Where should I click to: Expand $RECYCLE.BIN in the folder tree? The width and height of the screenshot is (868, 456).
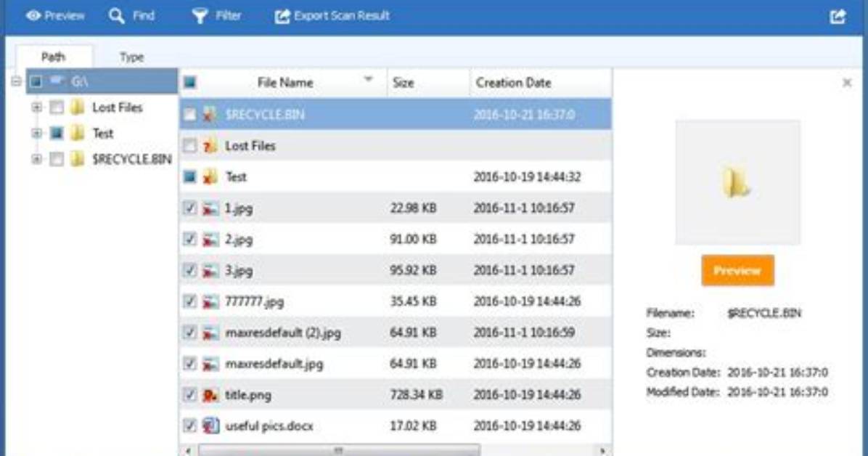[36, 159]
